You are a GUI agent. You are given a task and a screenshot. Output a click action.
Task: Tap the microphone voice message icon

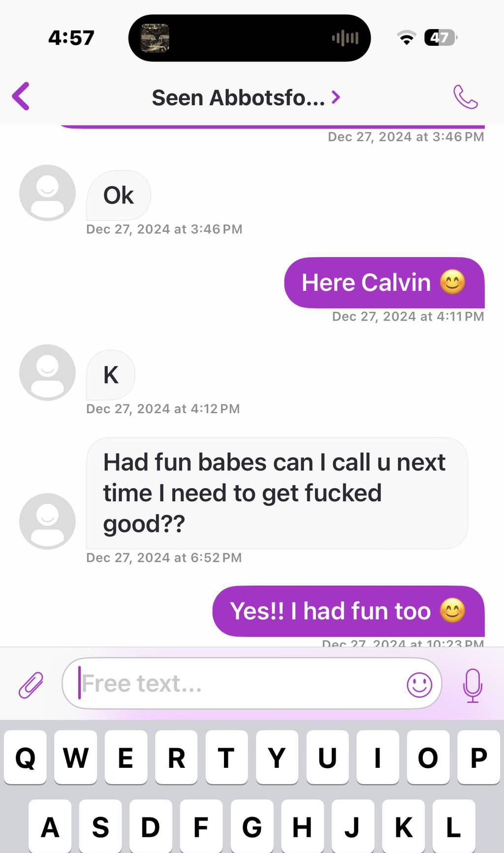click(472, 685)
